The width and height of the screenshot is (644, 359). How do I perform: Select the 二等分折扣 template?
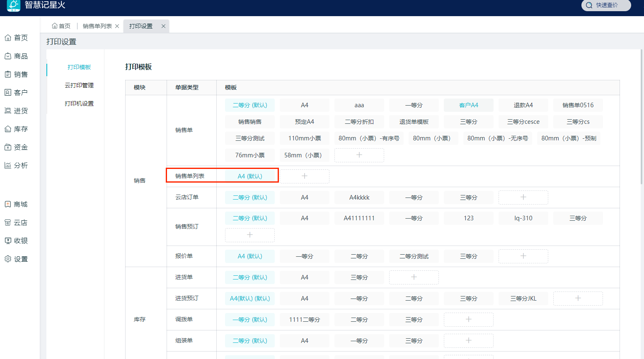point(359,122)
